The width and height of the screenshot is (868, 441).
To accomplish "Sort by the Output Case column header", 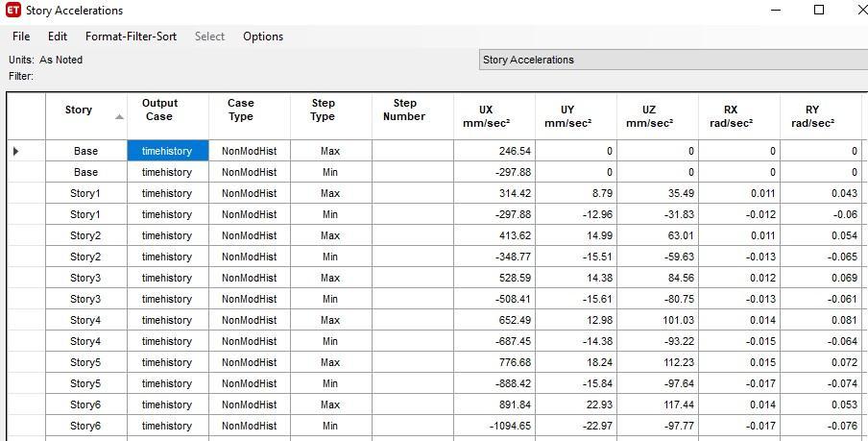I will 159,110.
